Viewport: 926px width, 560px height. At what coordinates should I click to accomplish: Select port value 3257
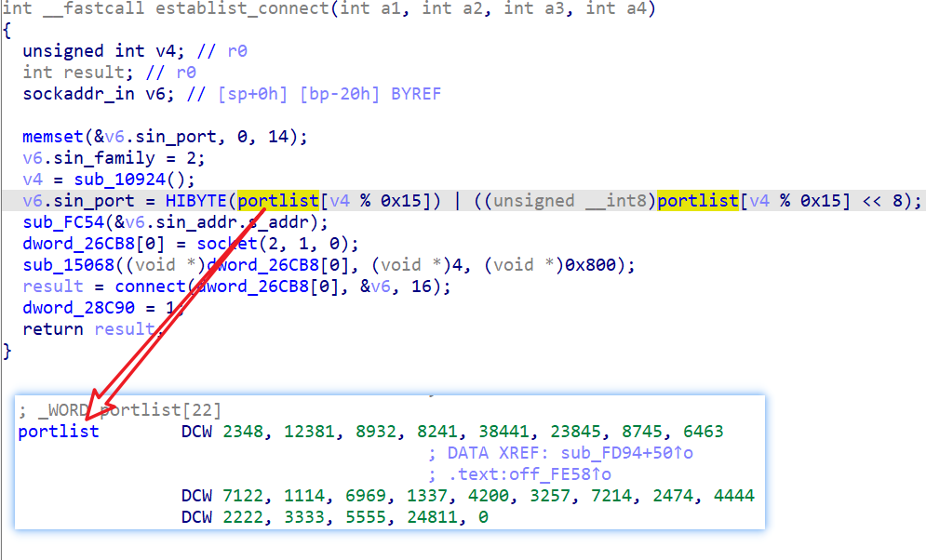tap(550, 496)
